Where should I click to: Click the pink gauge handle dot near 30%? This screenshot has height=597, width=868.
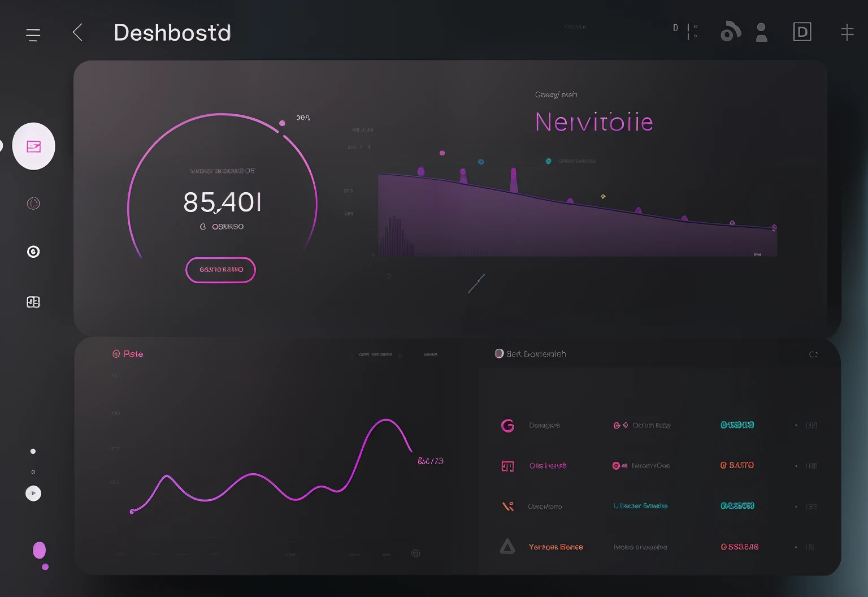[282, 123]
